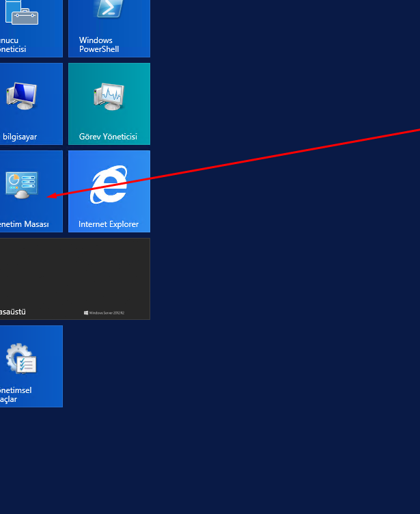Viewport: 420px width, 514px height.
Task: Launch Görev Yöneticisi tile
Action: tap(109, 104)
